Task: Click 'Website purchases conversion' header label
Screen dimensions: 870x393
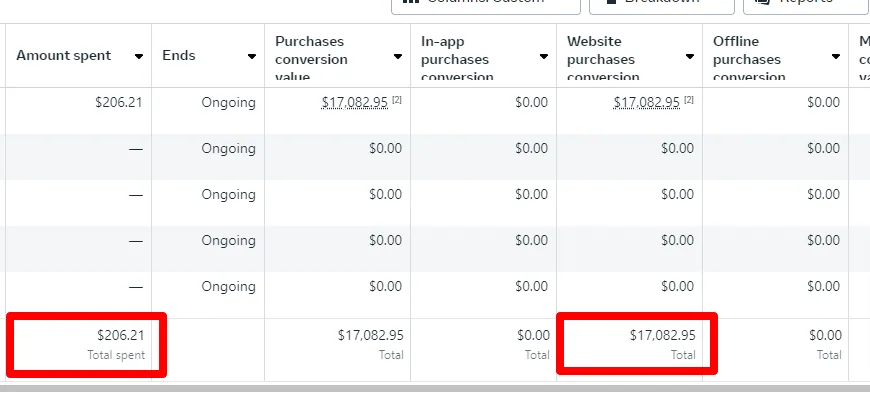Action: (603, 59)
